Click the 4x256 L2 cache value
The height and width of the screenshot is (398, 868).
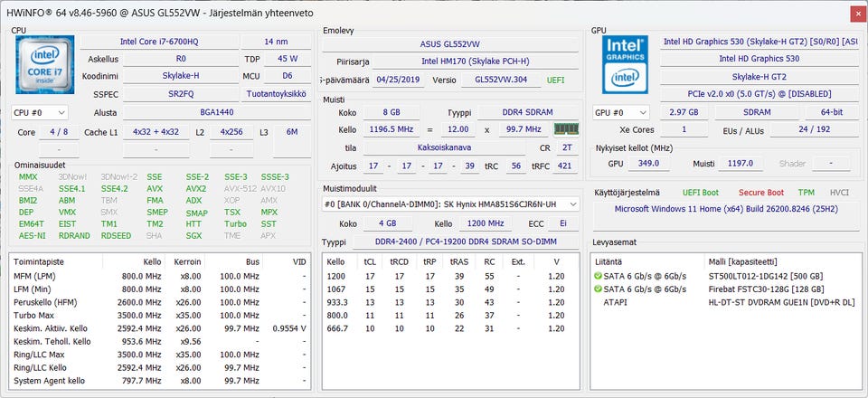231,132
